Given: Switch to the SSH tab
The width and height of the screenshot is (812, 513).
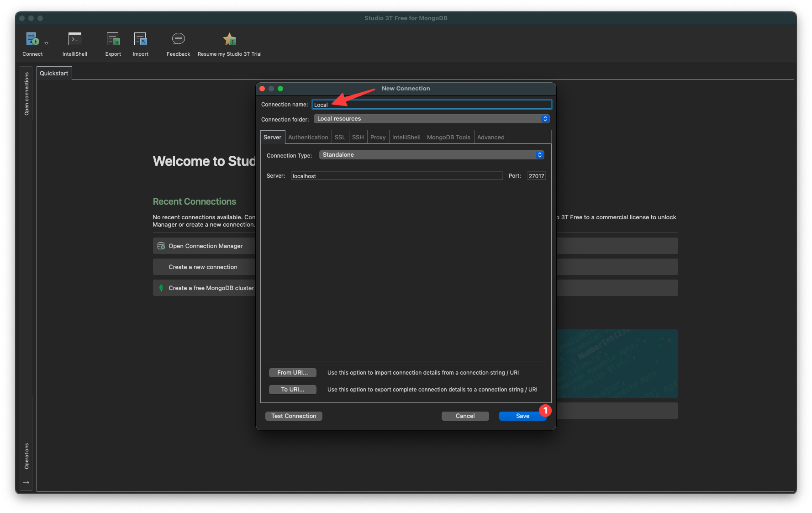Looking at the screenshot, I should click(358, 137).
